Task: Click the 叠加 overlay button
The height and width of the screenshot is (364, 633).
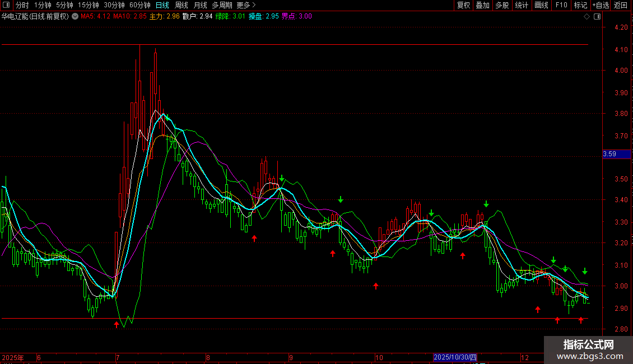Action: 483,5
